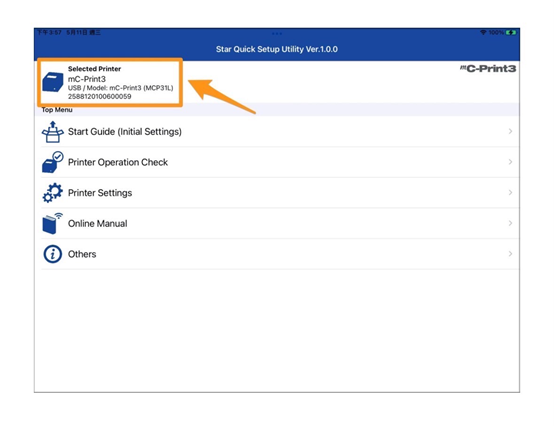The height and width of the screenshot is (426, 554).
Task: Click the Online Manual book icon
Action: click(53, 224)
